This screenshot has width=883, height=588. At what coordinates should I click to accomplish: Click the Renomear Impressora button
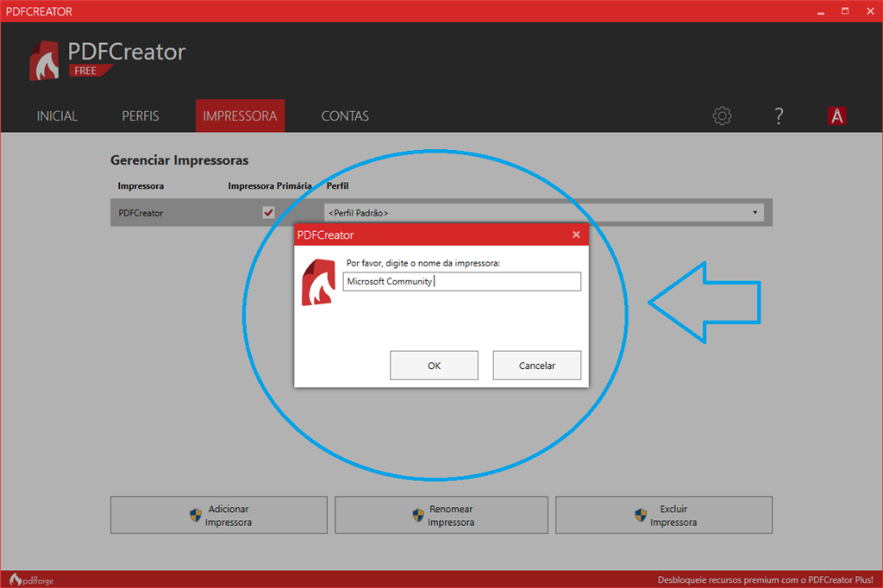[441, 515]
